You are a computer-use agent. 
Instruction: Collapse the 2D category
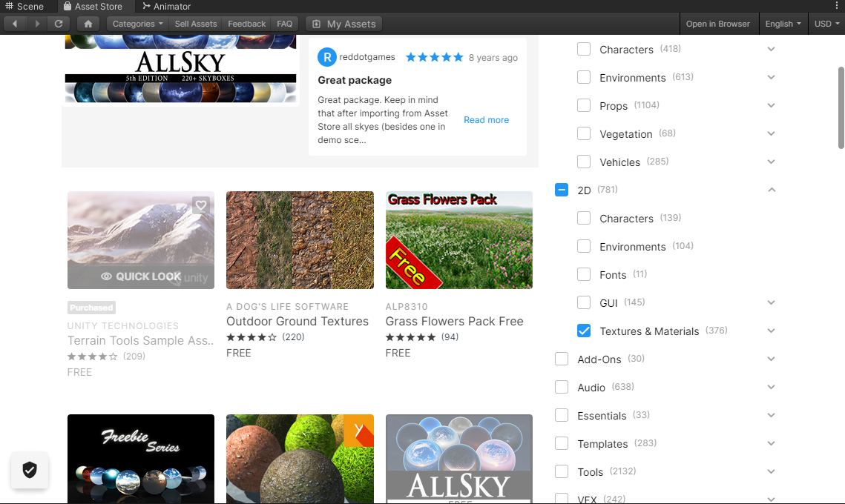[x=771, y=190]
